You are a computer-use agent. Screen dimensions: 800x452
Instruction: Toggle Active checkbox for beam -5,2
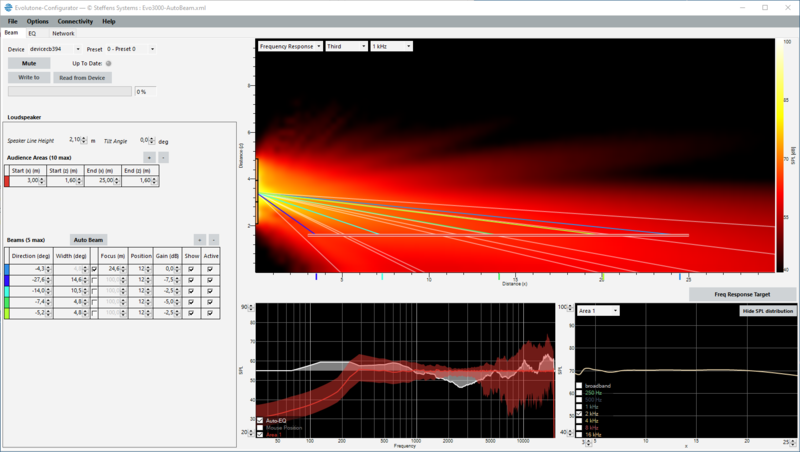coord(210,313)
